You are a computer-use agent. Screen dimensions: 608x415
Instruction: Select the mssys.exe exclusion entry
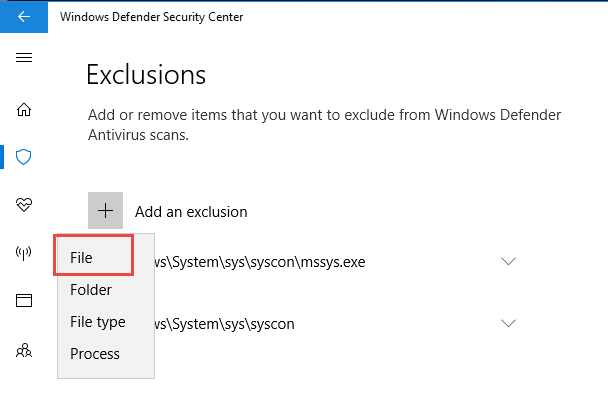click(x=260, y=262)
